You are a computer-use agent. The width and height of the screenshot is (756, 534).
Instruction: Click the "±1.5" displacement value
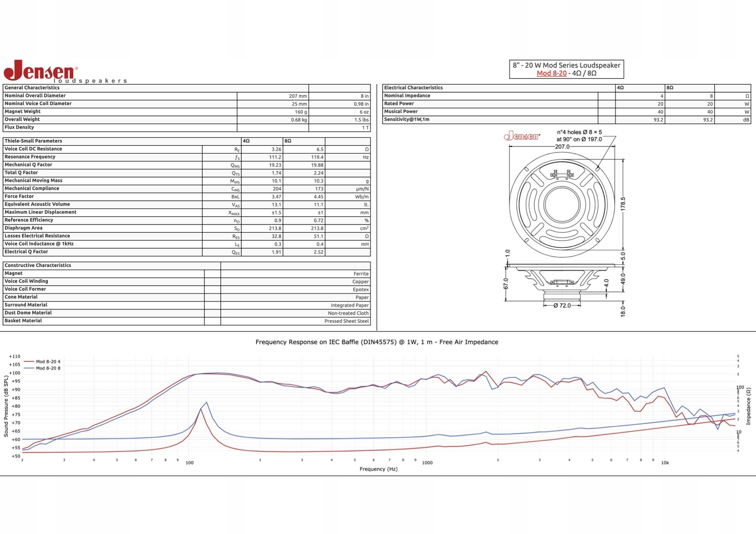pyautogui.click(x=276, y=213)
